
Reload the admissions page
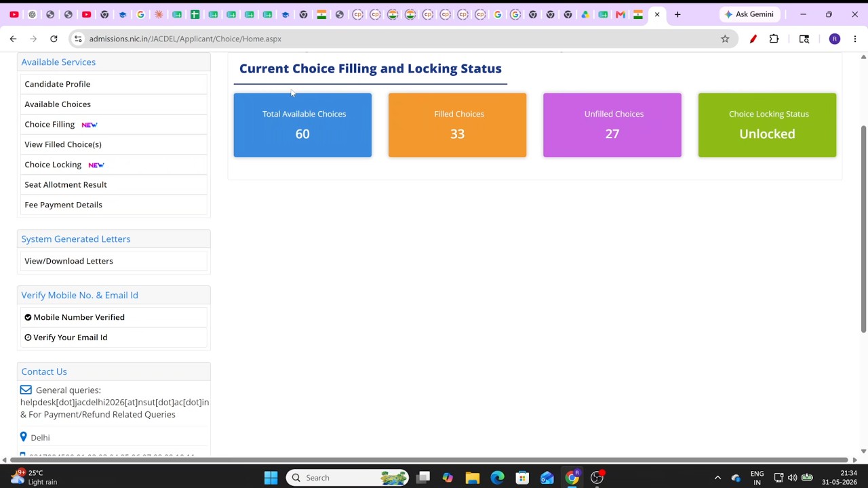coord(54,39)
